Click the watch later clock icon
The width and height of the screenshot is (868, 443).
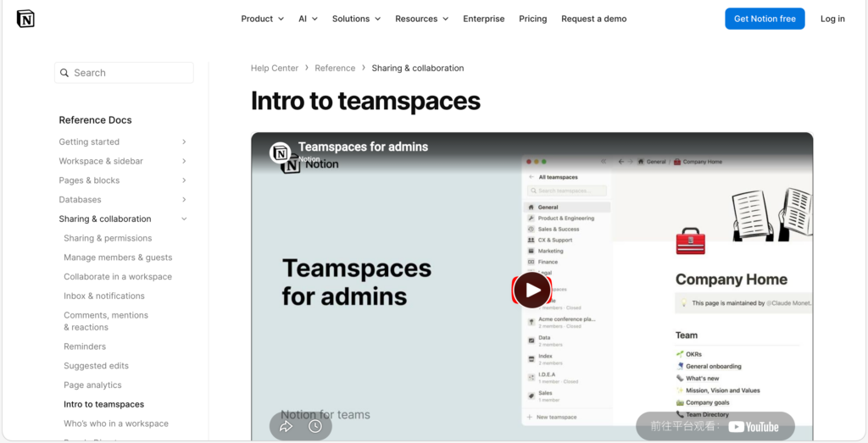click(x=315, y=426)
